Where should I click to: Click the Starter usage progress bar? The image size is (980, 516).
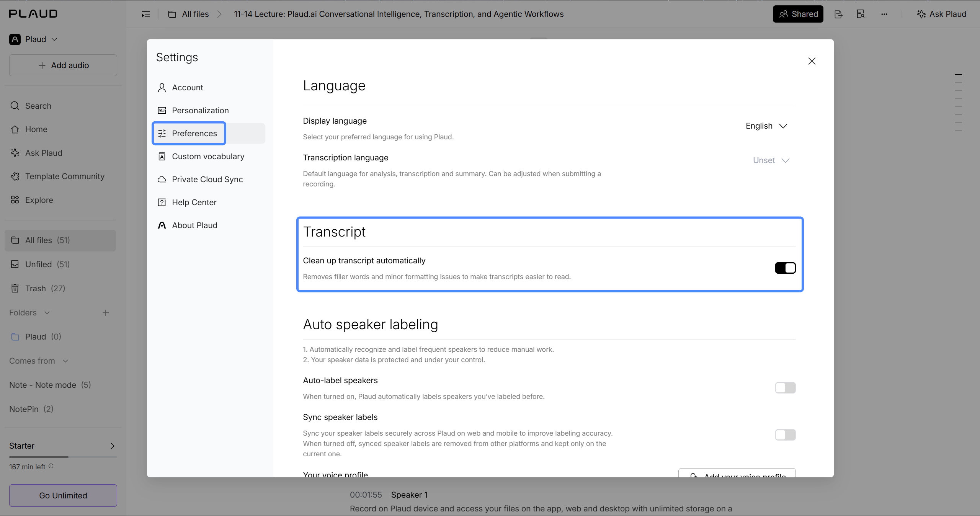pos(63,457)
